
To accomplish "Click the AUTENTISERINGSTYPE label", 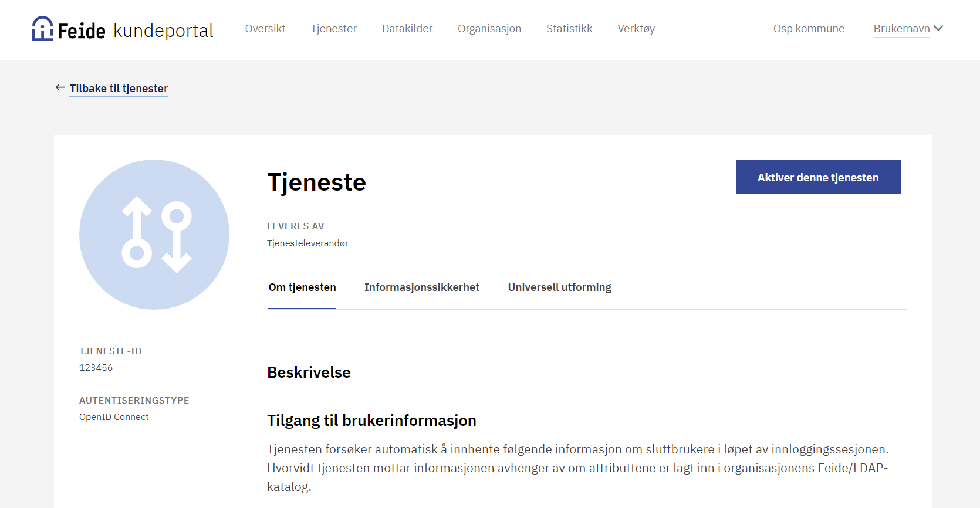I will point(134,401).
